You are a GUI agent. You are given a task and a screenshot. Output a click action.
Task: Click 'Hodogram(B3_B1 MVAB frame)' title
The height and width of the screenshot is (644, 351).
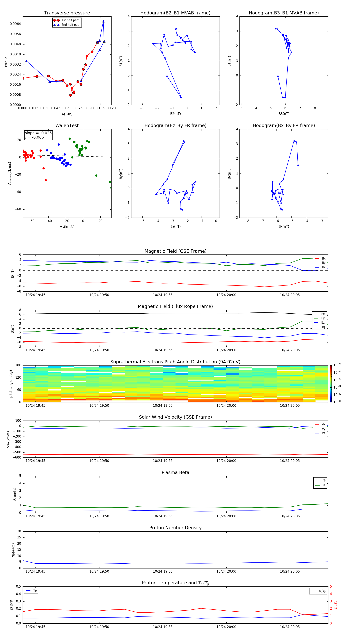[x=284, y=13]
